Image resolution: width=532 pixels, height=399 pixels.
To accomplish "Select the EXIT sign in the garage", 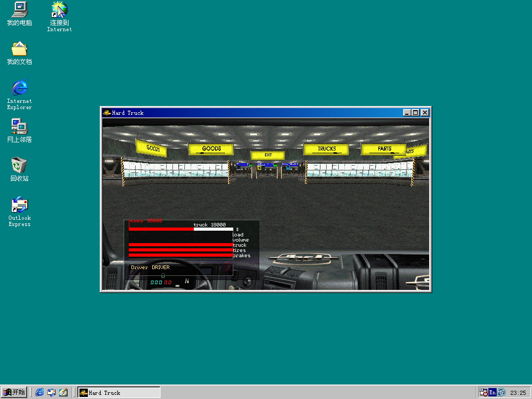I will [x=268, y=155].
